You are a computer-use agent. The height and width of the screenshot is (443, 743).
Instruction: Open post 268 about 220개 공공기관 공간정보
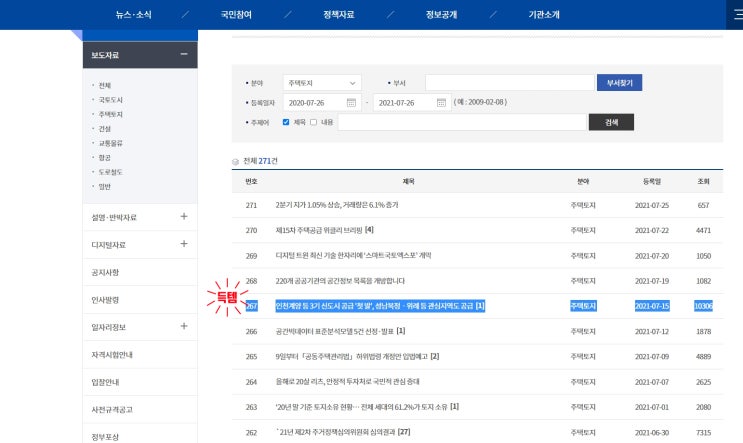(x=340, y=281)
